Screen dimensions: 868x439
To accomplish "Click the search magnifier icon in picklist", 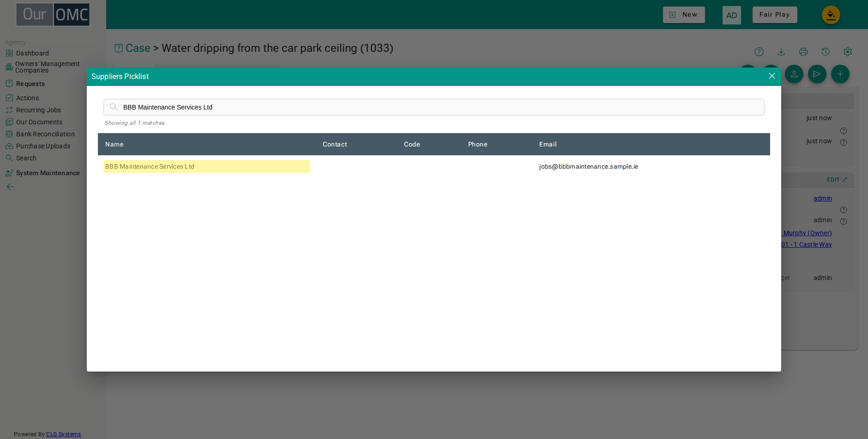I will coord(114,107).
